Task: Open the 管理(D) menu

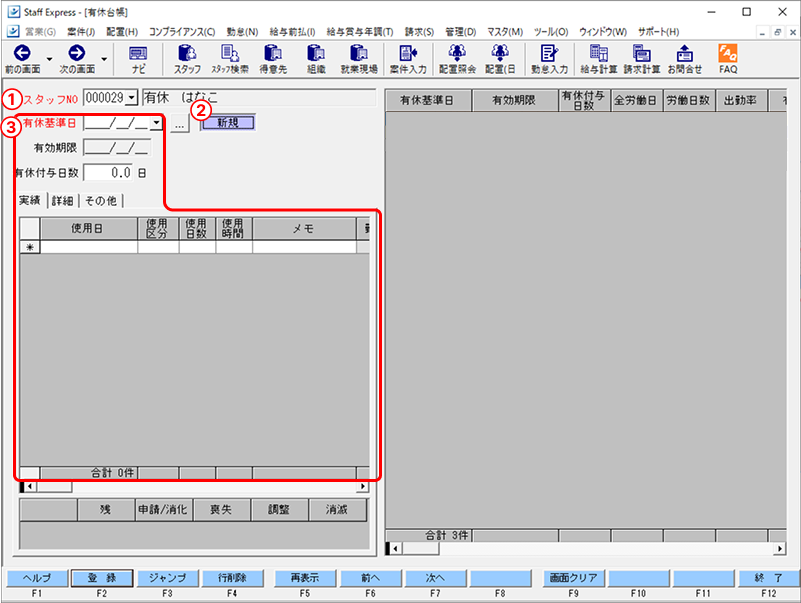Action: coord(461,32)
